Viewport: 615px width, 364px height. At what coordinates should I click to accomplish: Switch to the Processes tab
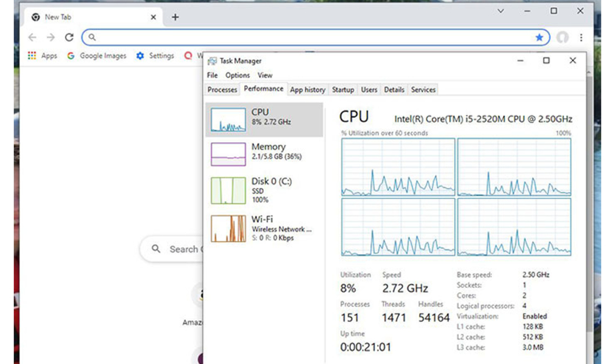(223, 90)
